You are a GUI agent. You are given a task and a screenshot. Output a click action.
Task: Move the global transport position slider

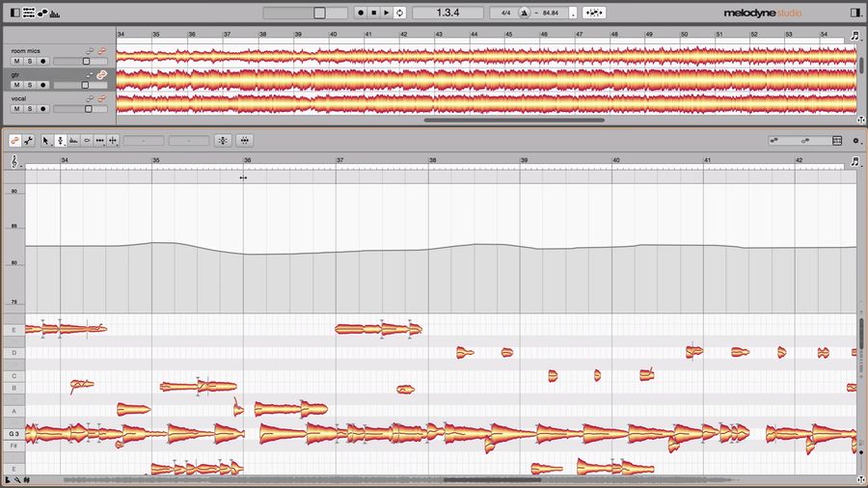tap(305, 13)
